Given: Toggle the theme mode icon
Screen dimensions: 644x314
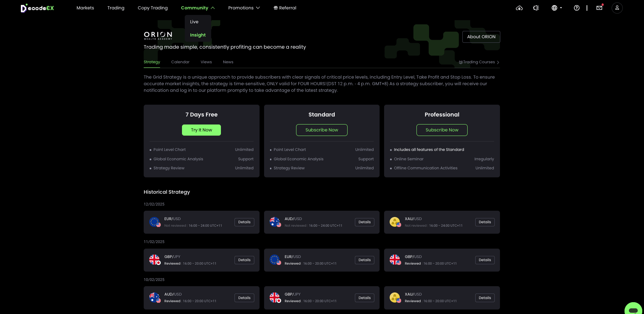Looking at the screenshot, I should click(536, 8).
